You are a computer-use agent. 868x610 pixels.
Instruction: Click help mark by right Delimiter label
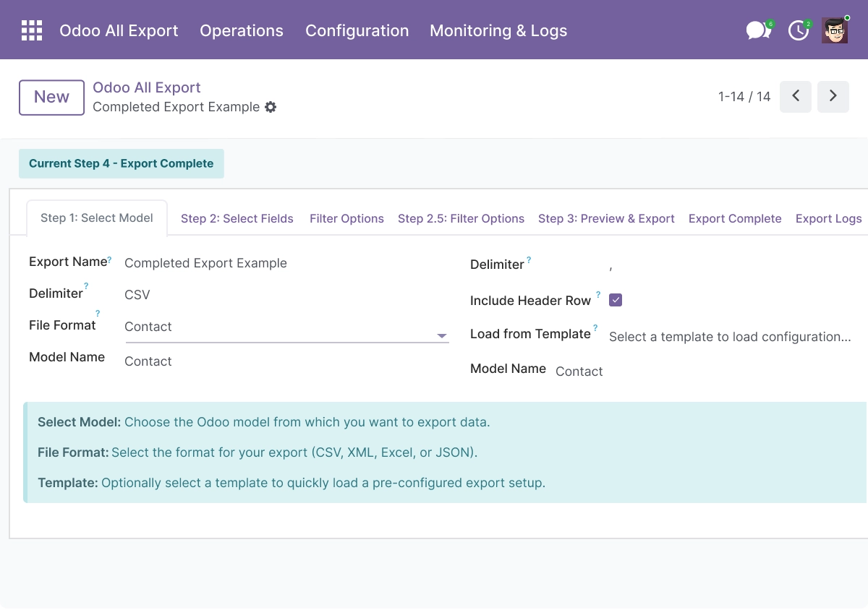click(x=529, y=260)
